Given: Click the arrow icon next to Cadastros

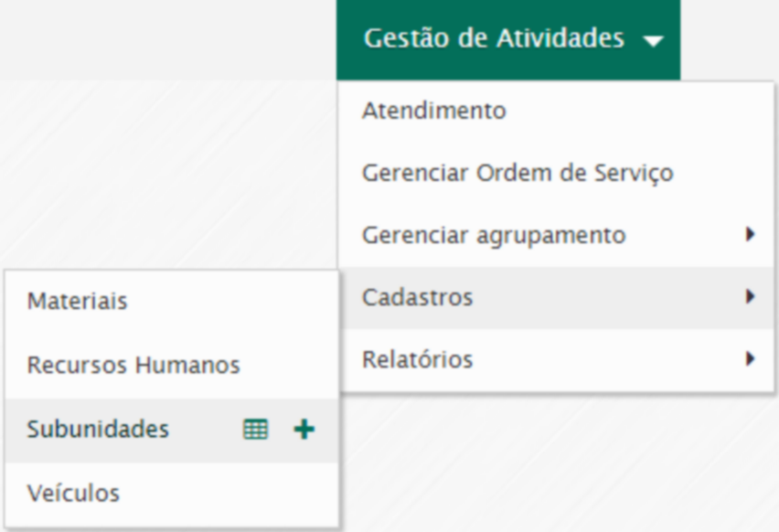Looking at the screenshot, I should pyautogui.click(x=751, y=296).
